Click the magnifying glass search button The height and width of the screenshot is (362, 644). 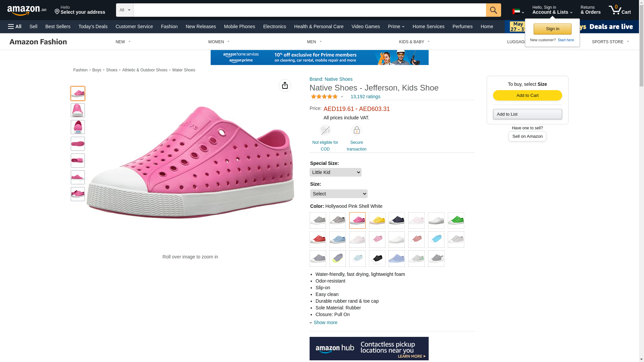(493, 10)
